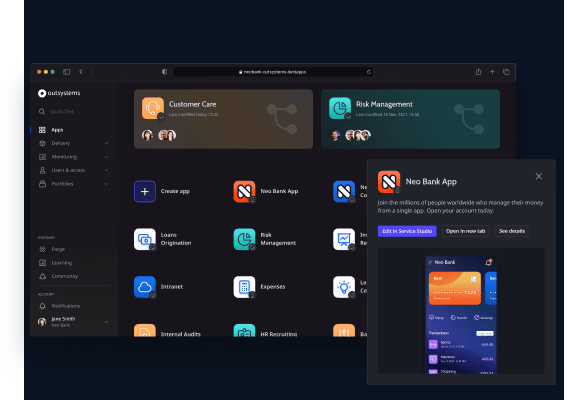The height and width of the screenshot is (400, 567).
Task: Click the first avatar on Customer Care card
Action: tap(147, 135)
